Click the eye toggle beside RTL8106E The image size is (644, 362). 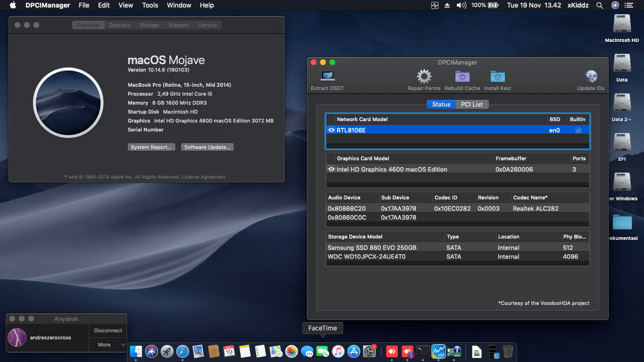pos(331,130)
